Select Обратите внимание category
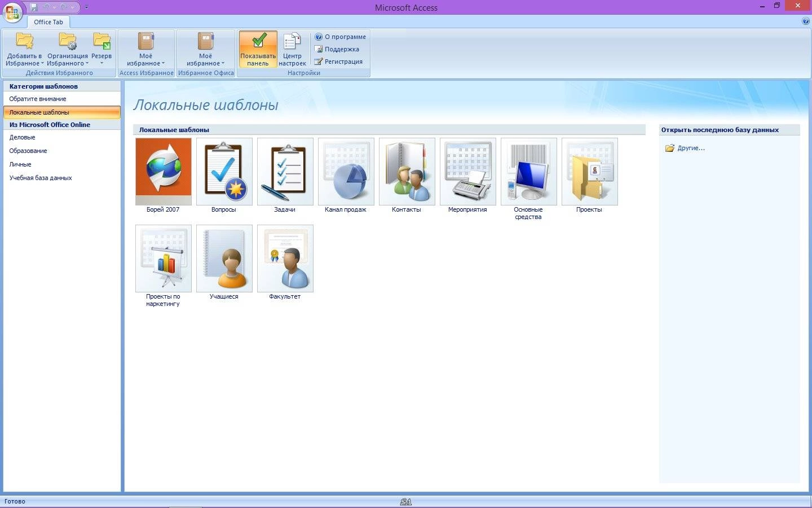The width and height of the screenshot is (812, 508). click(x=62, y=99)
